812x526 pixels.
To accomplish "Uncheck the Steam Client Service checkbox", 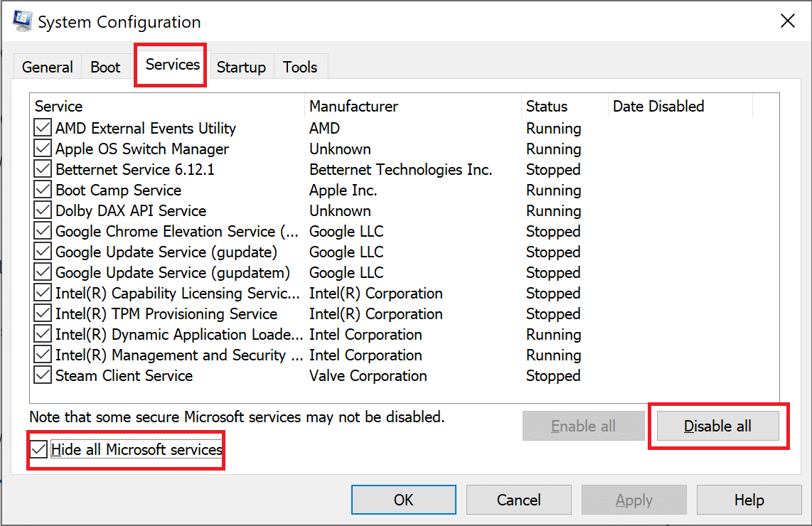I will click(x=43, y=376).
